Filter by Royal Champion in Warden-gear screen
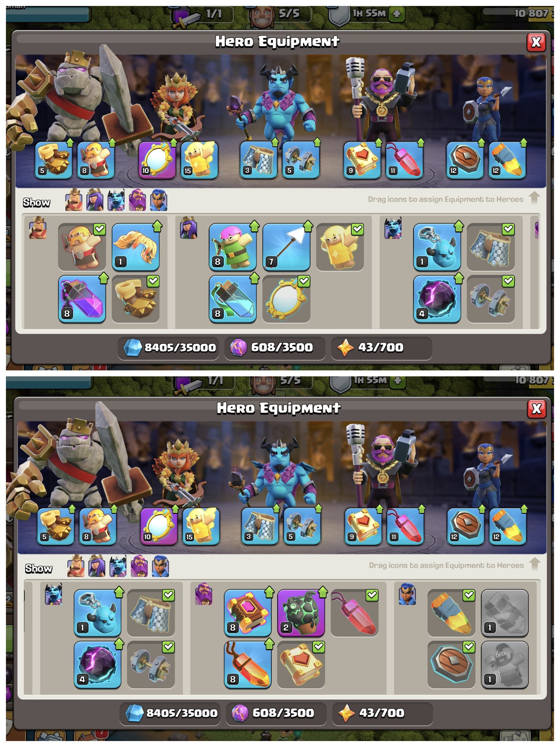This screenshot has width=560, height=747. [x=160, y=566]
